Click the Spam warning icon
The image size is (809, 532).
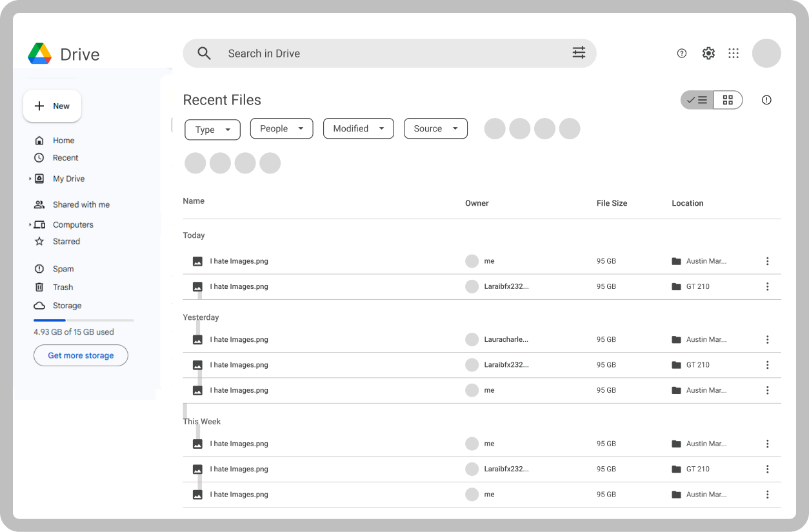[39, 269]
